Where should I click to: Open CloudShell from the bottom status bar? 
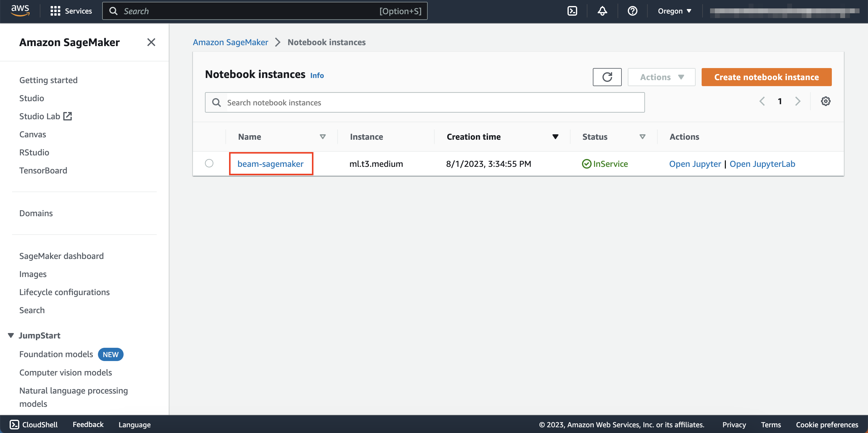click(x=33, y=424)
